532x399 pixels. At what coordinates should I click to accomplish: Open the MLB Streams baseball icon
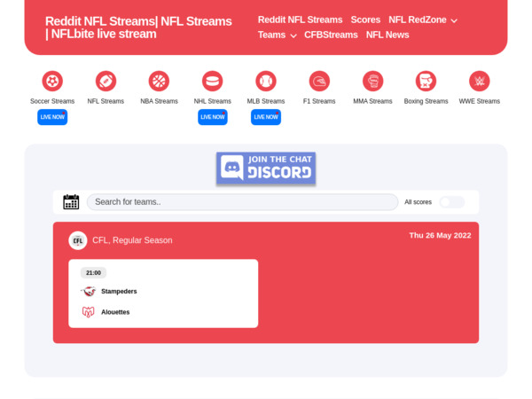tap(266, 81)
